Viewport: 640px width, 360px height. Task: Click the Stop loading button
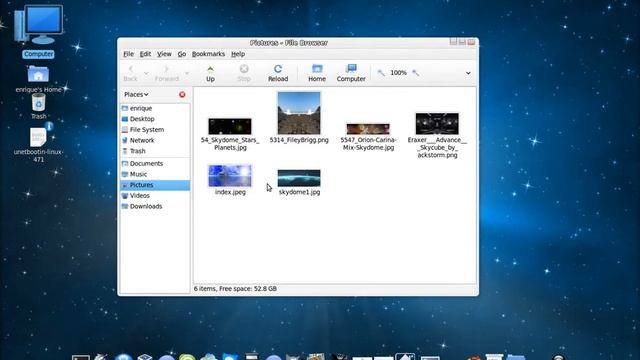[244, 73]
